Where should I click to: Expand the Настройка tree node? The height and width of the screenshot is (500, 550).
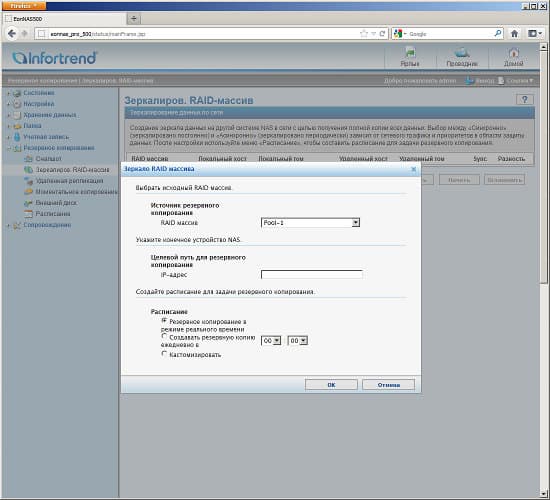click(x=8, y=104)
